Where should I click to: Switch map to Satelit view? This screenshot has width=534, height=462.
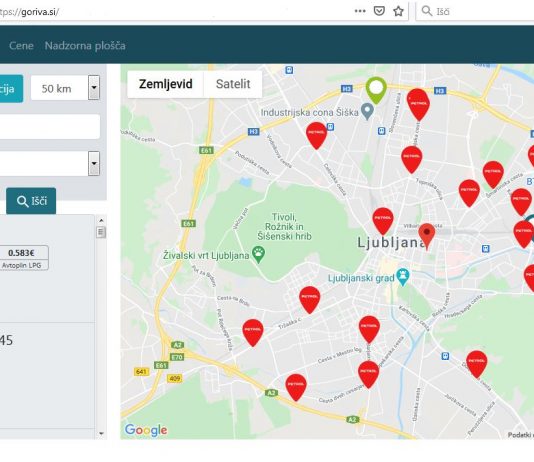point(233,84)
